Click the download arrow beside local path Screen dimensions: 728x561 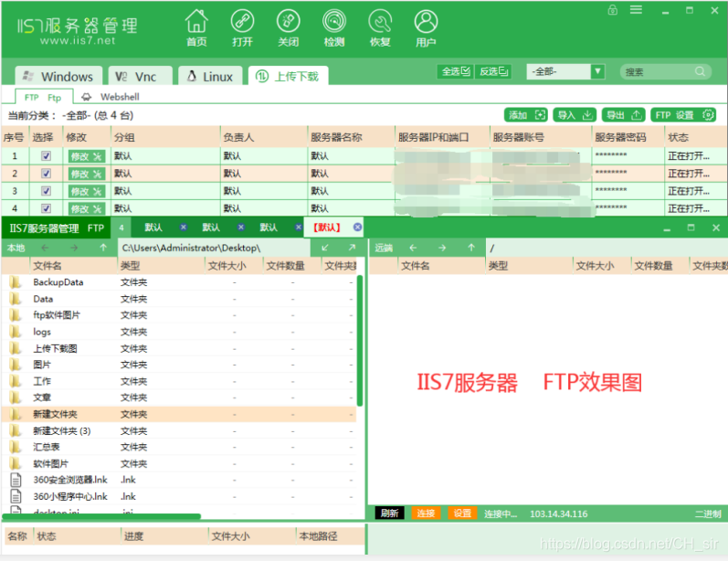(x=325, y=248)
